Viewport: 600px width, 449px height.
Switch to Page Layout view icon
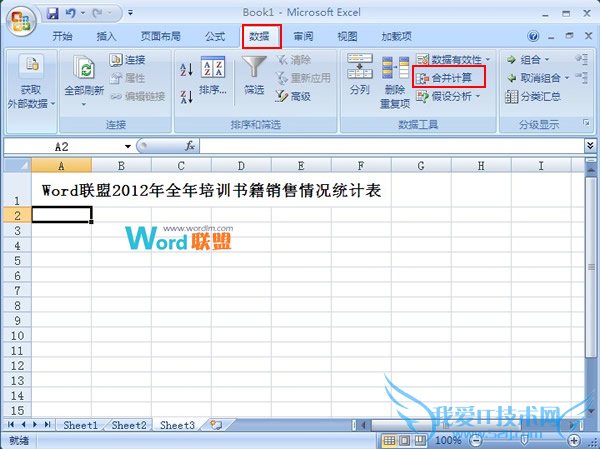tap(404, 440)
